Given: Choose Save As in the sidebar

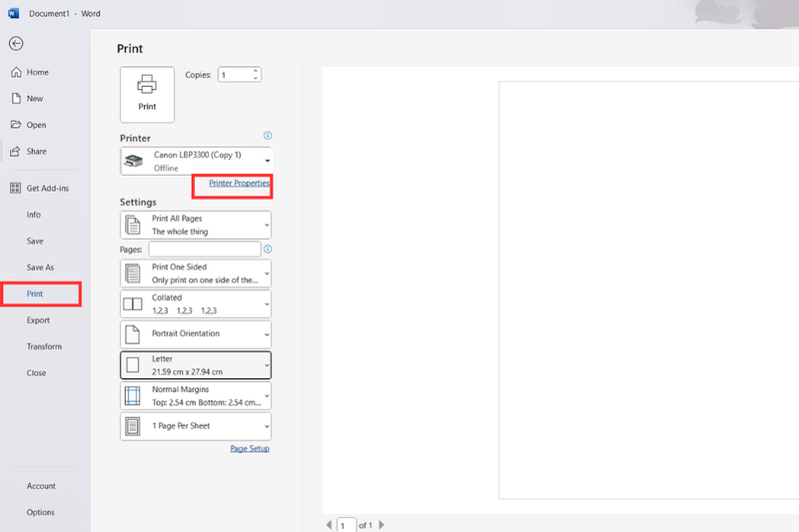Looking at the screenshot, I should click(x=40, y=267).
